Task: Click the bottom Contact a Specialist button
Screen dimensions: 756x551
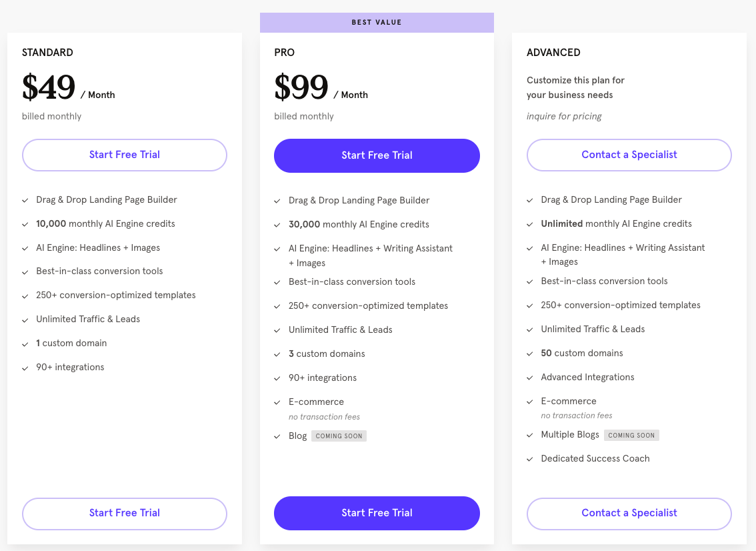Action: [x=629, y=513]
